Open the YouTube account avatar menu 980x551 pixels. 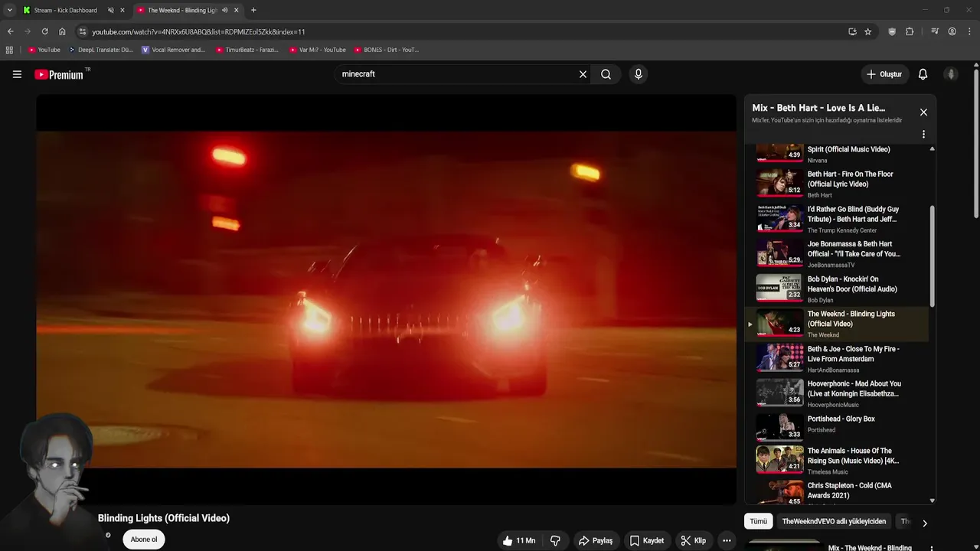click(951, 74)
